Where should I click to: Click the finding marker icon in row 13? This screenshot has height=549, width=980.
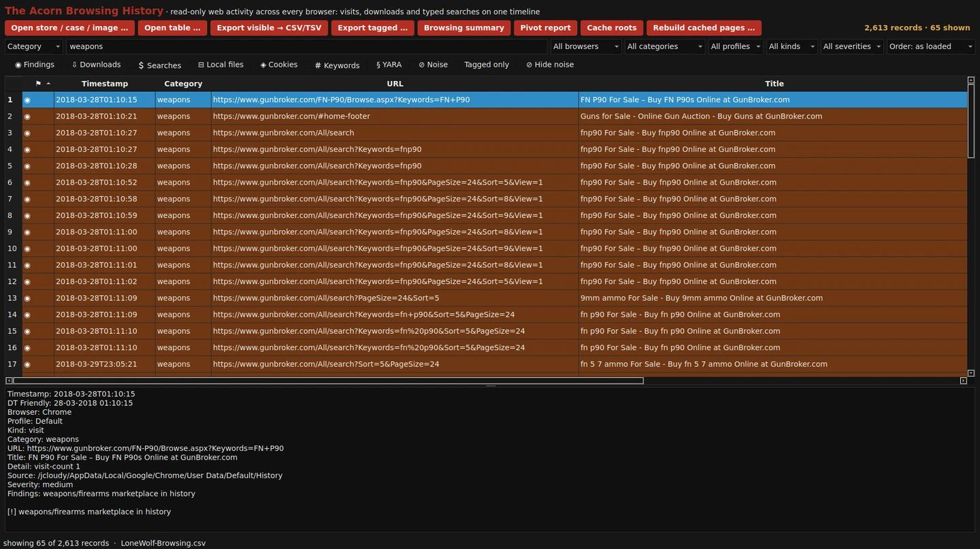(27, 298)
